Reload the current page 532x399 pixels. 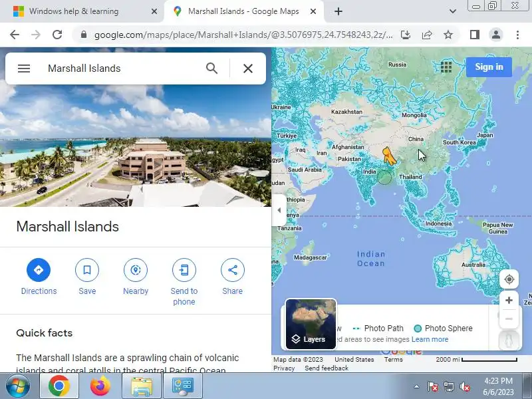coord(57,35)
